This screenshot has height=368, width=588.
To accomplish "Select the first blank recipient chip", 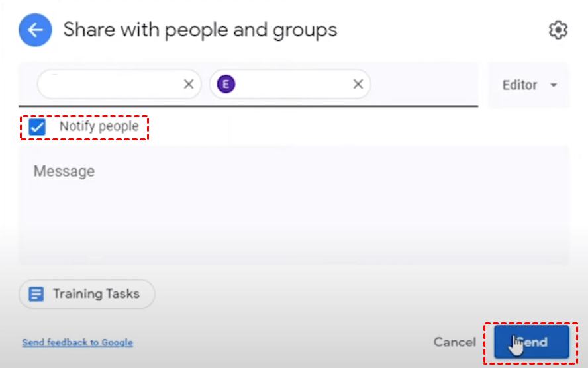I will (x=109, y=84).
